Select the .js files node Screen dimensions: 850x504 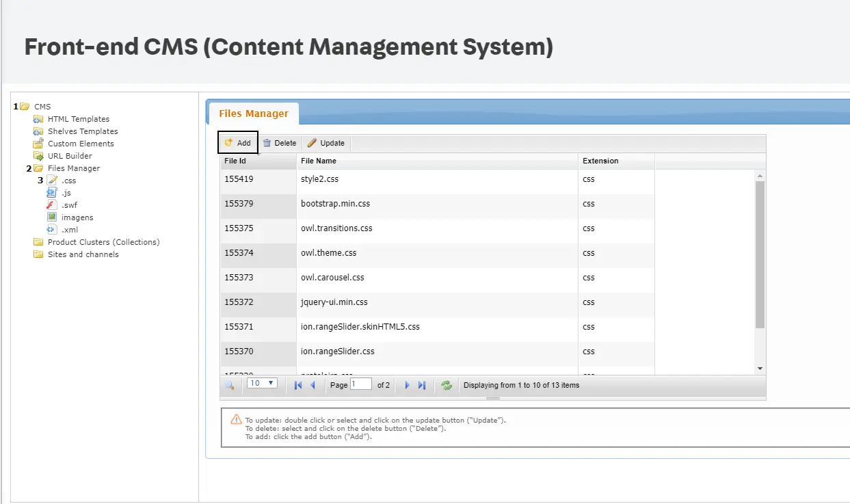click(66, 193)
